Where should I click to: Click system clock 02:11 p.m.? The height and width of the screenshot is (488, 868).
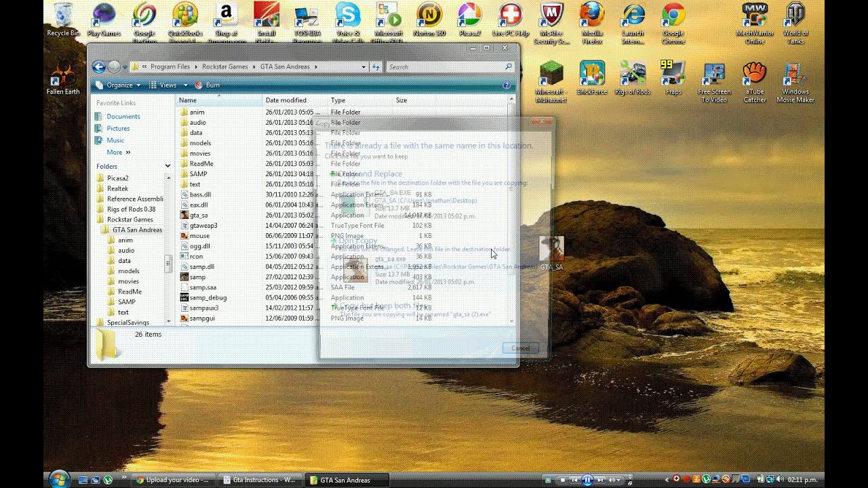point(801,480)
